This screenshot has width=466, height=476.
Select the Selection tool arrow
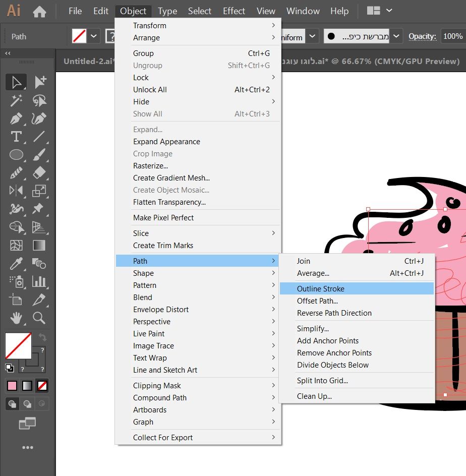16,82
